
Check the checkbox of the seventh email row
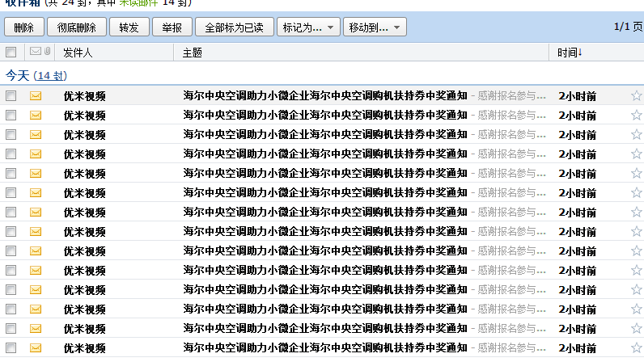pos(11,212)
